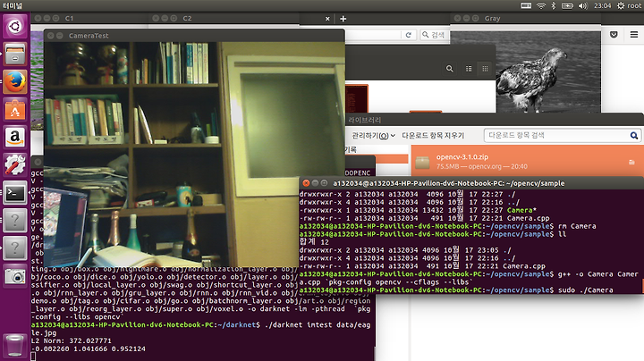Open keyboard input indicator in top panel
Image resolution: width=644 pixels, height=361 pixels.
click(x=526, y=5)
